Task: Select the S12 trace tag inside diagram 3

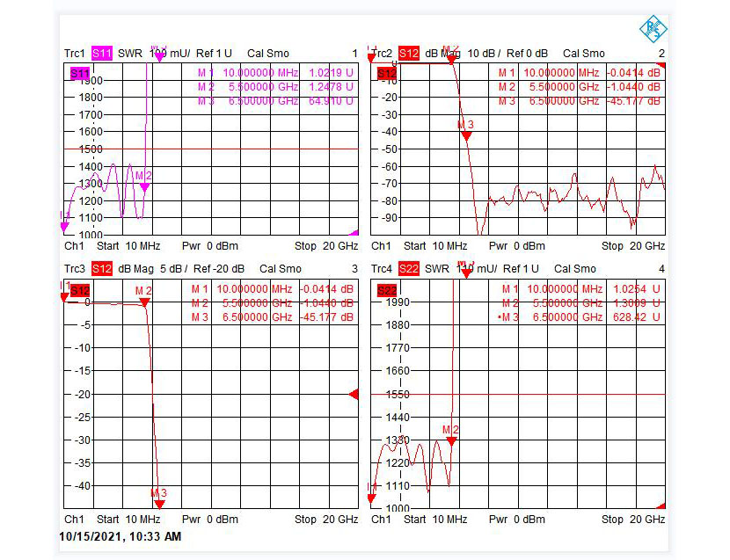Action: pos(80,291)
